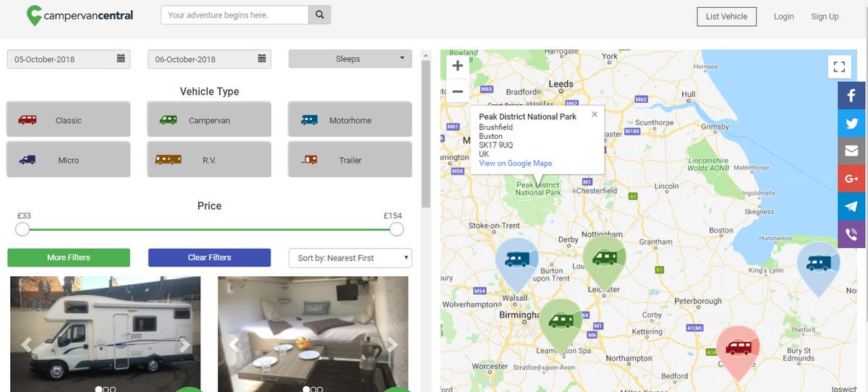The image size is (868, 392).
Task: Toggle R.V. vehicle type filter
Action: [x=209, y=159]
